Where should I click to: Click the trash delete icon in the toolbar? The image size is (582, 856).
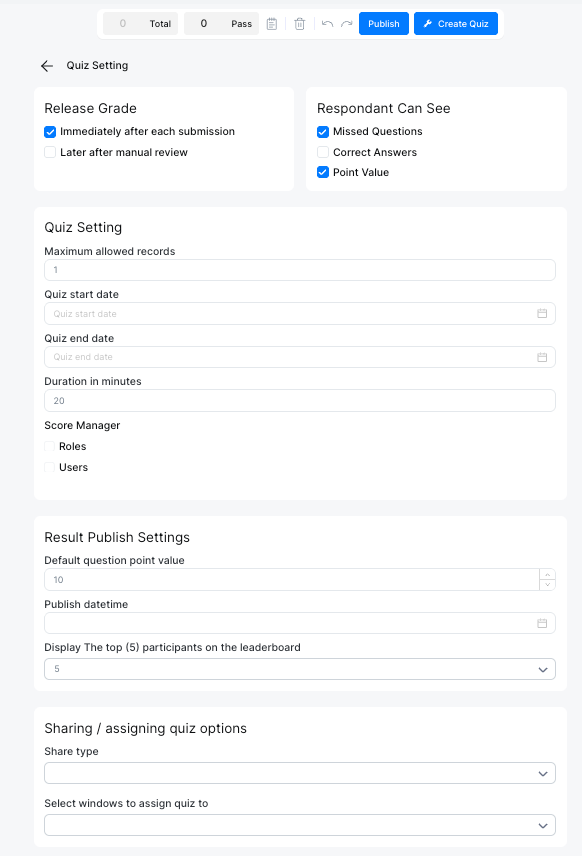(299, 23)
